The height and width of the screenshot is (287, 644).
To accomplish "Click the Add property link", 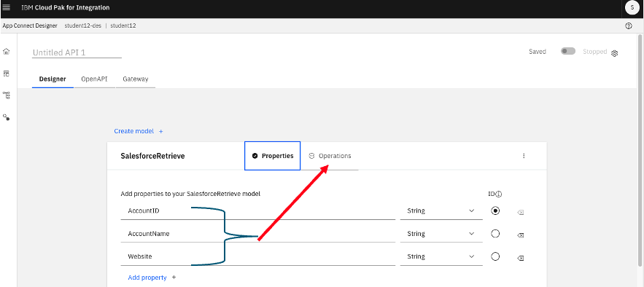I will [x=147, y=278].
